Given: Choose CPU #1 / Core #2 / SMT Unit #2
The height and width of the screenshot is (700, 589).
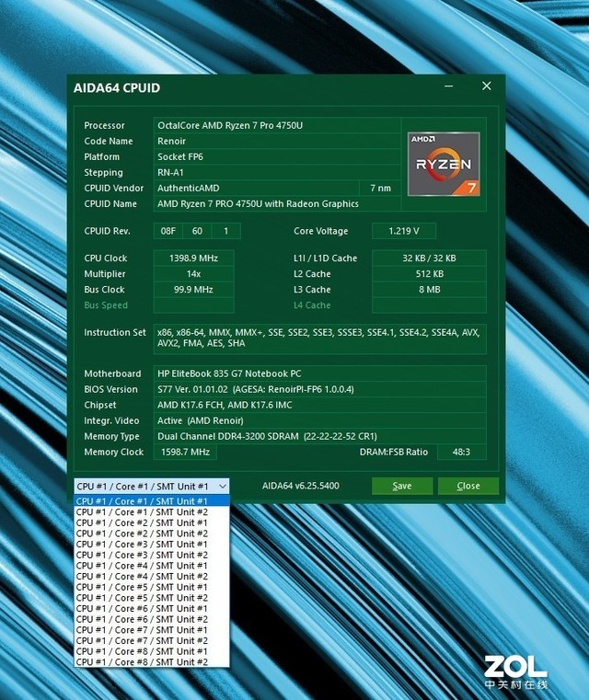Looking at the screenshot, I should (x=152, y=534).
